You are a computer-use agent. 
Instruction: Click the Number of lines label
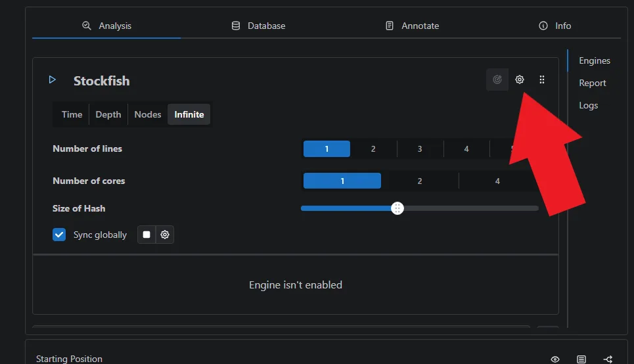87,148
